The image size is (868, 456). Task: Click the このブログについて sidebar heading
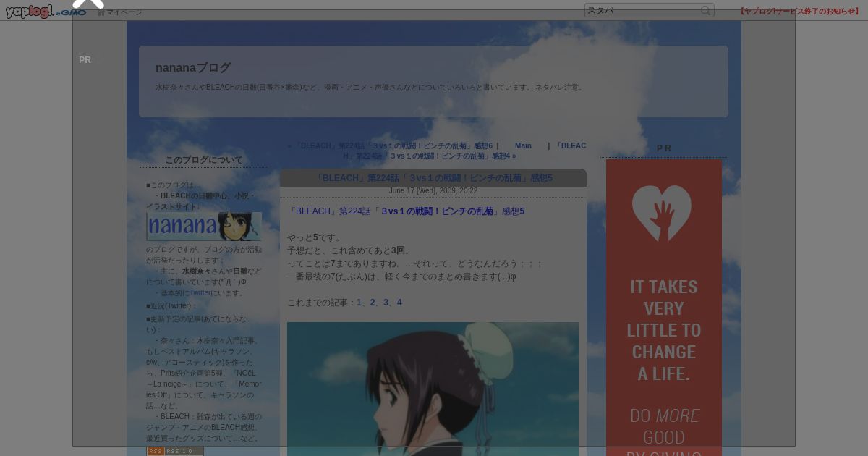coord(204,160)
